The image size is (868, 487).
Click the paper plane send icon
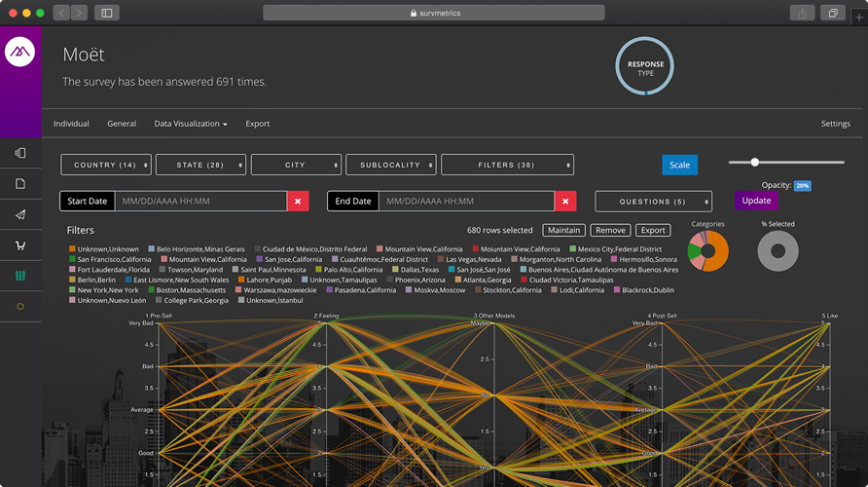(20, 214)
